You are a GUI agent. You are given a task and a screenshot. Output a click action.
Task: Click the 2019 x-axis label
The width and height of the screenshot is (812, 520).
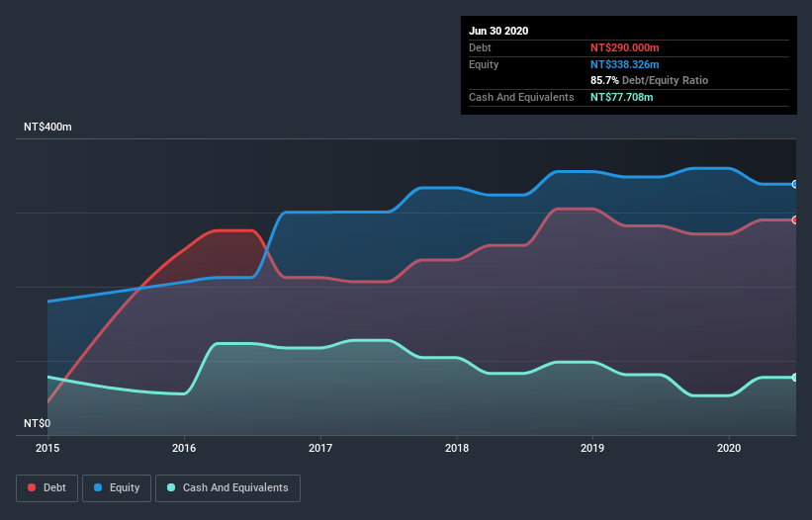592,448
